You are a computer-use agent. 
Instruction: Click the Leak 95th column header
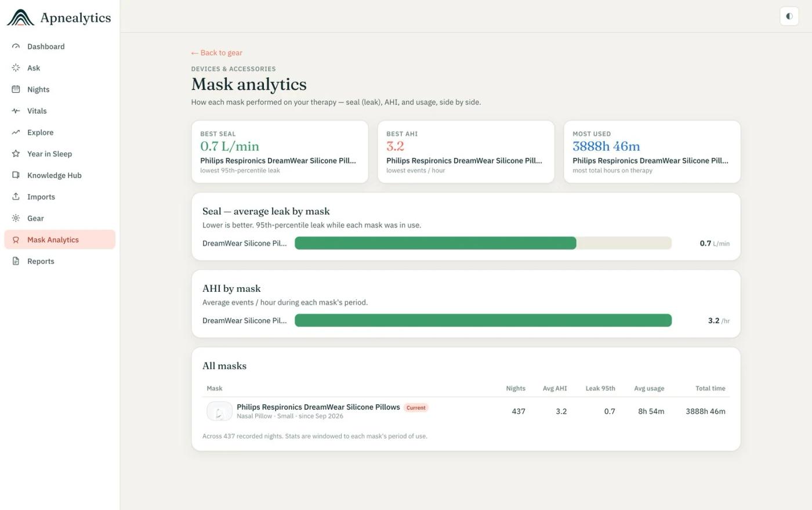600,389
